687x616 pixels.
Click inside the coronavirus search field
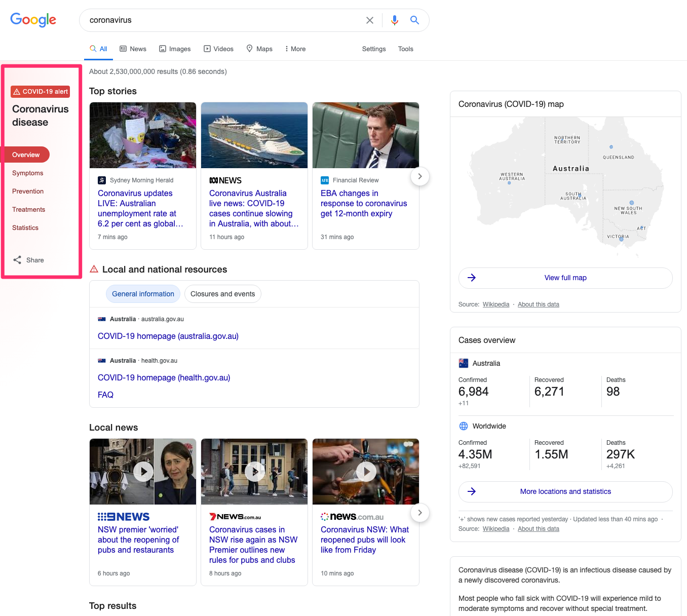(223, 20)
